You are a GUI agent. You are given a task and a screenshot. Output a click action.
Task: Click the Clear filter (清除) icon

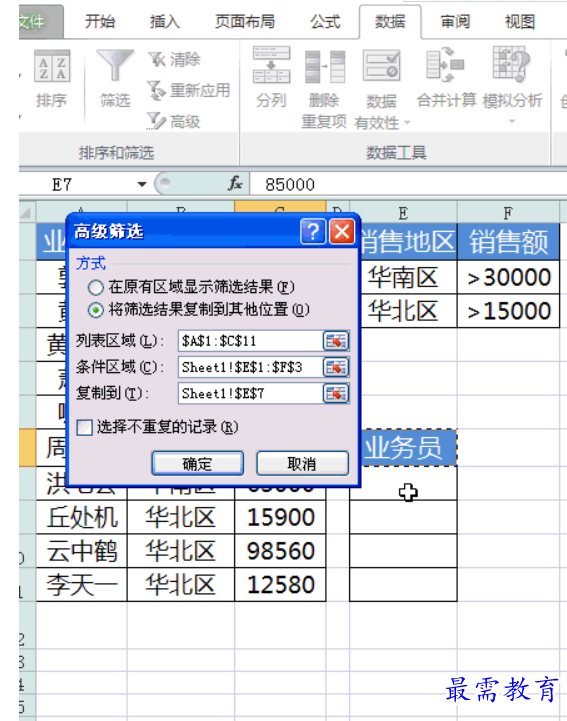point(156,59)
